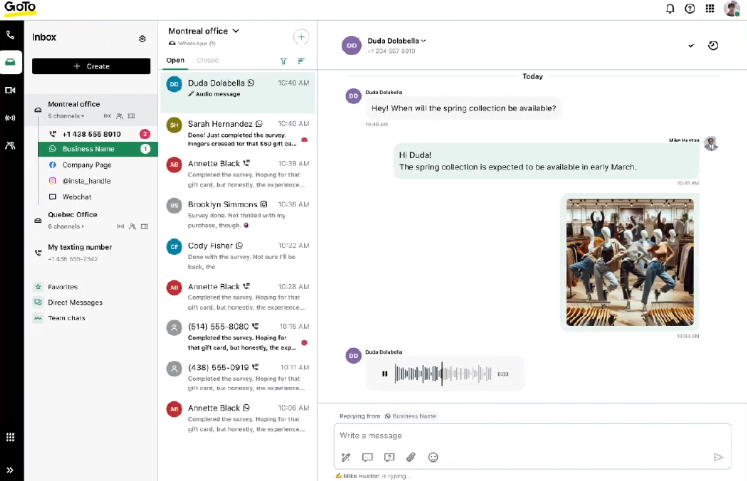Switch to the Closed tab
This screenshot has height=481, width=747.
pyautogui.click(x=208, y=60)
